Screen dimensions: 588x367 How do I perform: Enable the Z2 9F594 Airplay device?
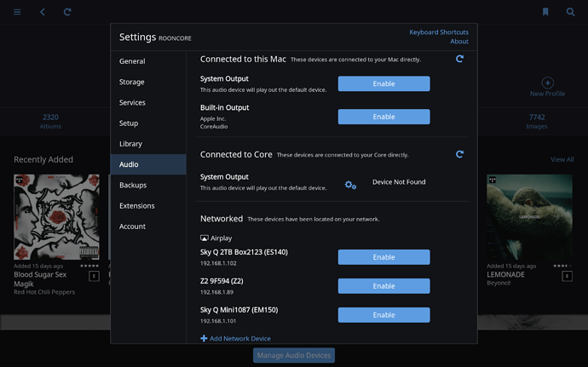coord(383,286)
